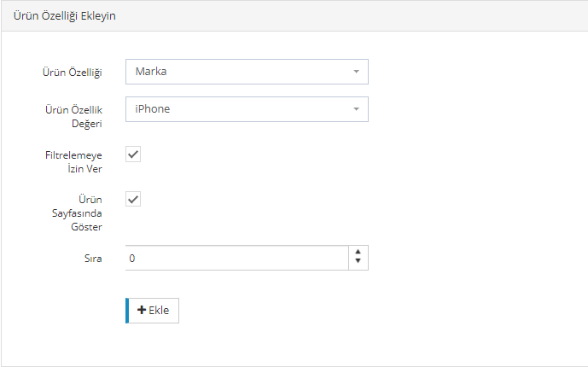Click the plus icon on Ekle button
Screen dimensions: 588x367
[142, 311]
